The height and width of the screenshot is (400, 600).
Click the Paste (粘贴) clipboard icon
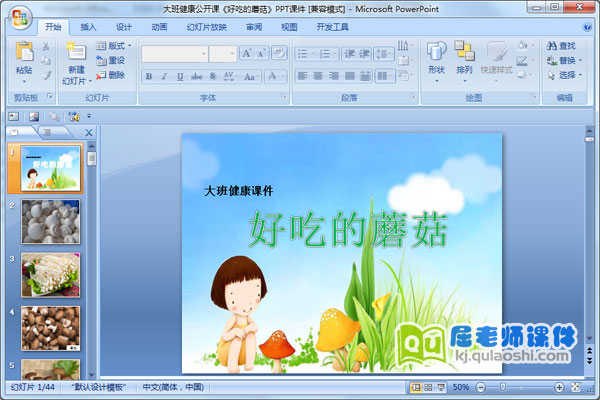(24, 51)
